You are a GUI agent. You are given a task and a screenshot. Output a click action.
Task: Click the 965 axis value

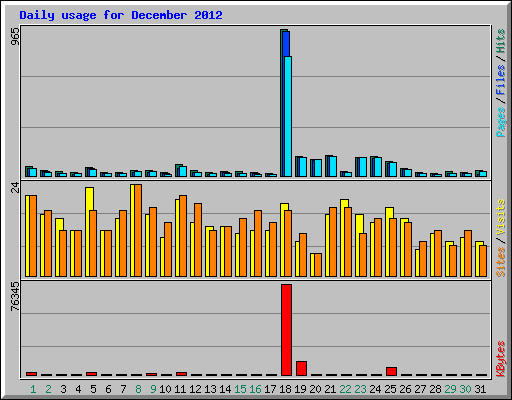[15, 36]
